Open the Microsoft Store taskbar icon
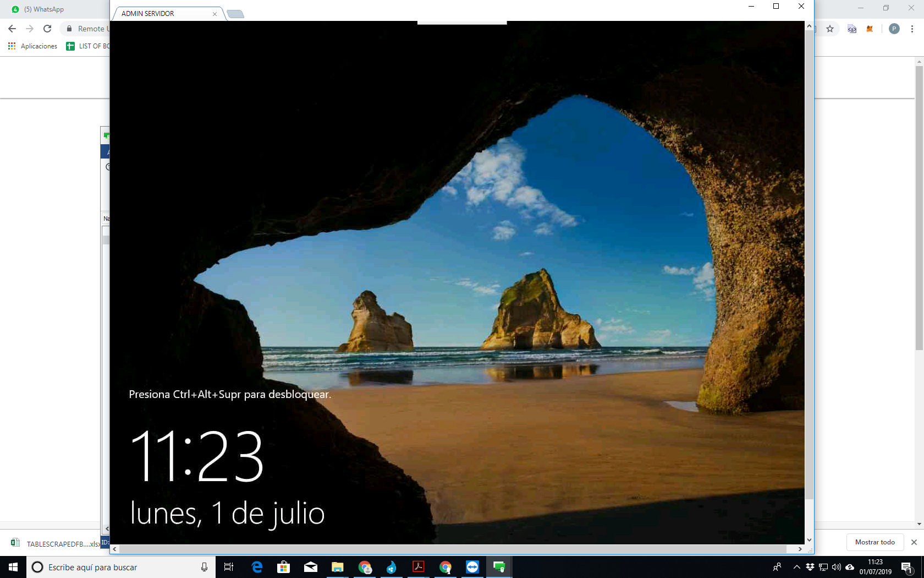The height and width of the screenshot is (578, 924). tap(284, 567)
